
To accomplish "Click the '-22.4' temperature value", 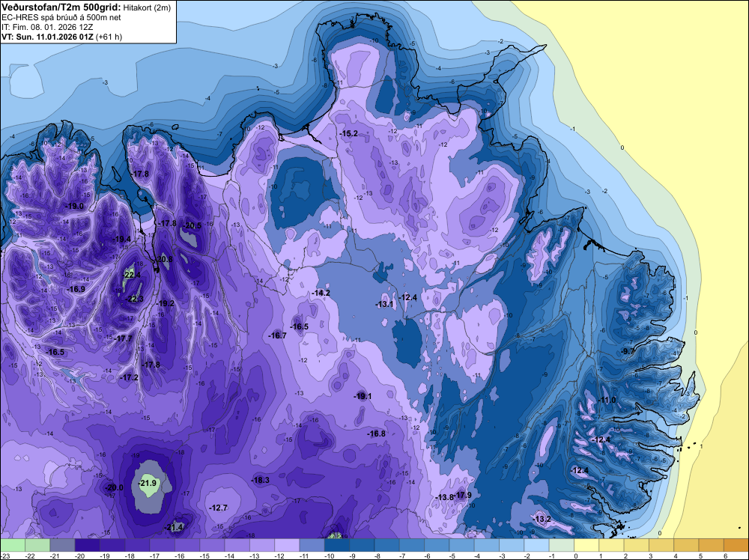I will [x=131, y=275].
